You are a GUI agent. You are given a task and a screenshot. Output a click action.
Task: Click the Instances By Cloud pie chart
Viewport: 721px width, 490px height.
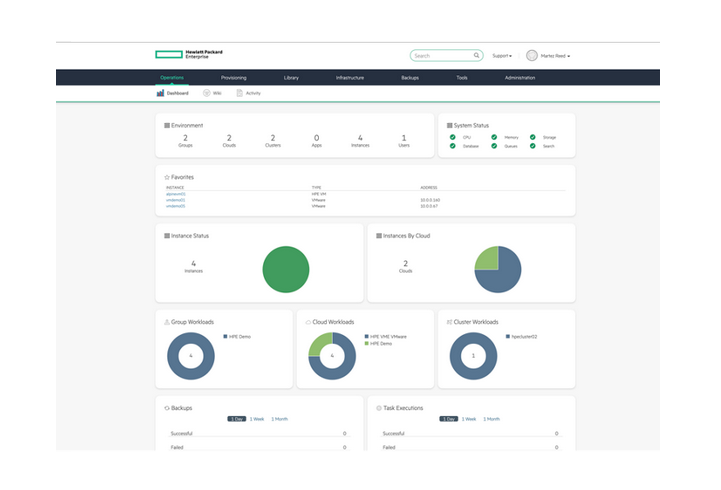pos(498,269)
